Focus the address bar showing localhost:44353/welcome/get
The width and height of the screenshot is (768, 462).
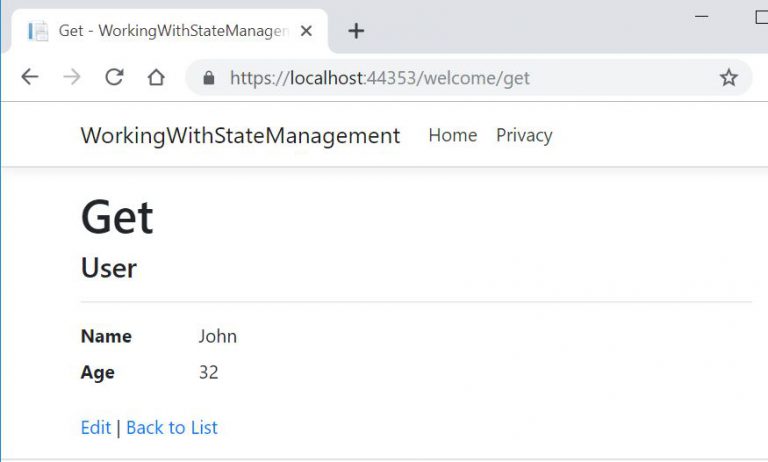pyautogui.click(x=450, y=78)
